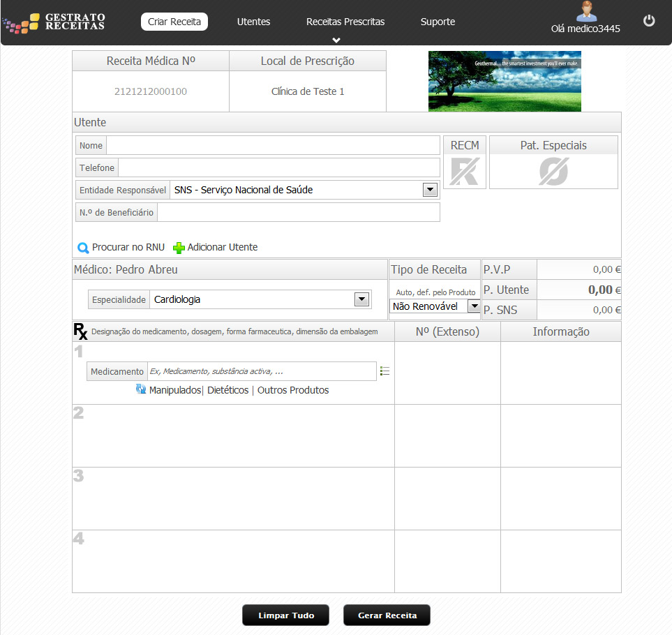The height and width of the screenshot is (635, 672).
Task: Click the Dietéticos link
Action: (227, 390)
